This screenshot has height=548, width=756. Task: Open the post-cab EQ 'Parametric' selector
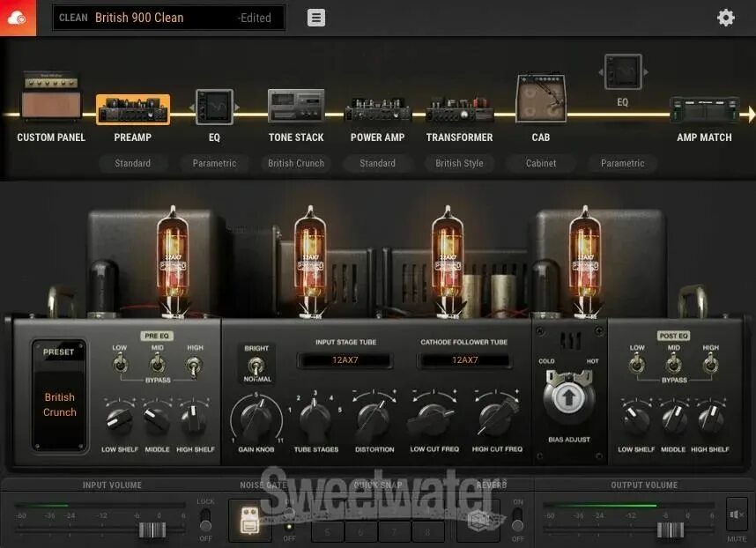coord(623,163)
